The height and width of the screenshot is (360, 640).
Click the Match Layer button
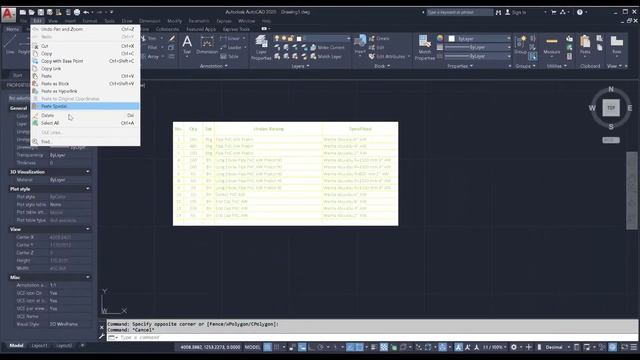[x=325, y=56]
